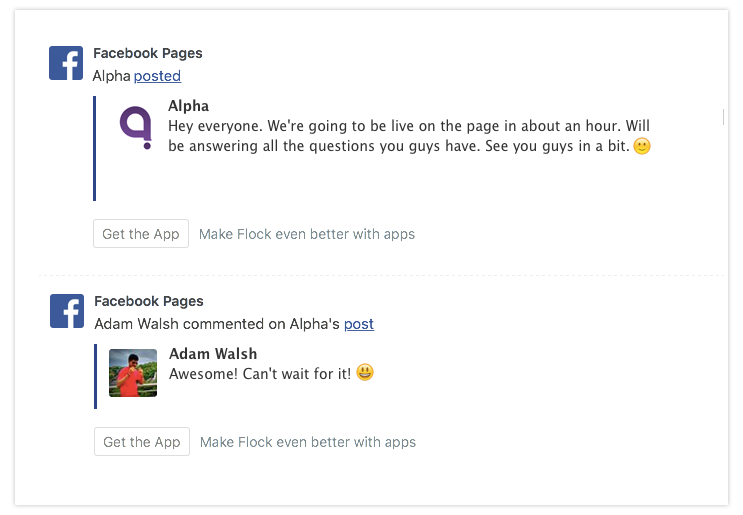Open Adam Walsh's profile photo
The width and height of the screenshot is (743, 515).
point(133,373)
